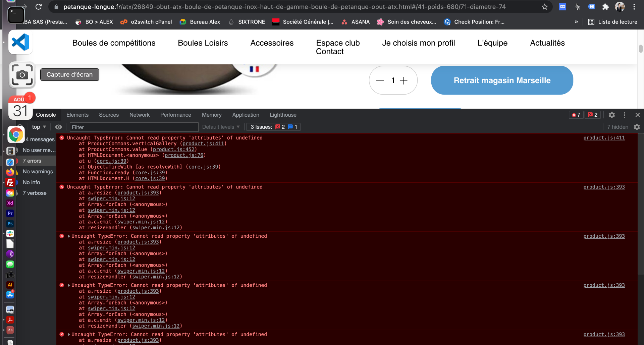The height and width of the screenshot is (345, 644).
Task: Select 7 verbose in console sidebar
Action: coord(35,193)
